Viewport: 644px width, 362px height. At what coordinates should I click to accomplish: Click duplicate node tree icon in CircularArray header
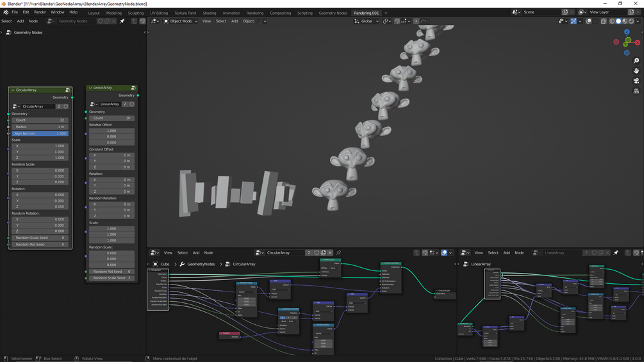point(323,253)
